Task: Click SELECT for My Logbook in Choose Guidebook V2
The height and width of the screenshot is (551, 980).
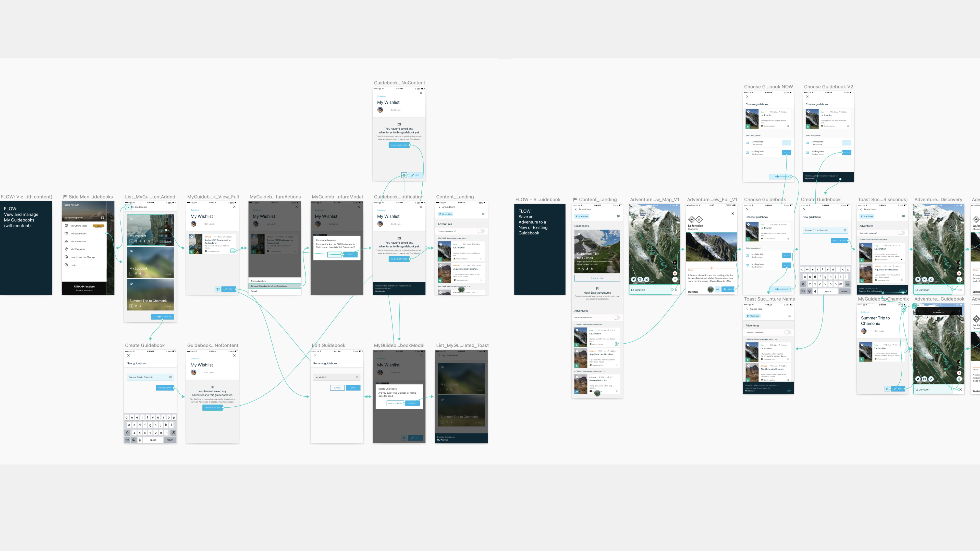Action: 847,153
